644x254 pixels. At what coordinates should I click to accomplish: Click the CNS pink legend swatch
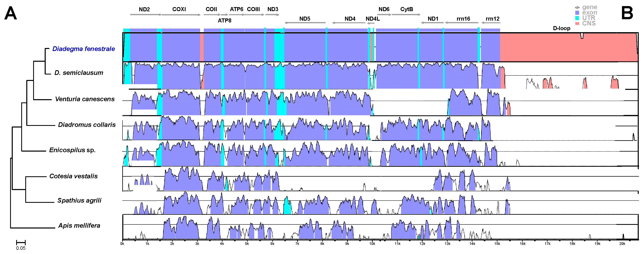click(x=577, y=23)
